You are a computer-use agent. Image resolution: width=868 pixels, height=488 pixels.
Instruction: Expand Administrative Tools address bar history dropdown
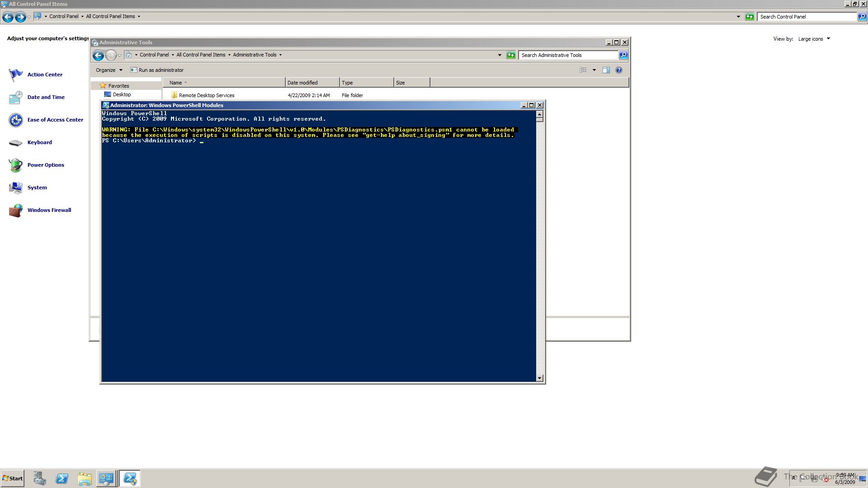500,55
